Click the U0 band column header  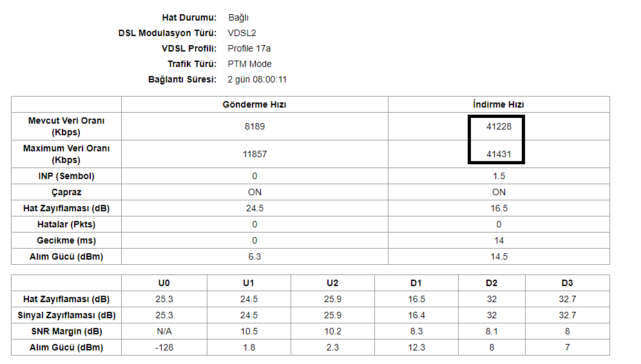pyautogui.click(x=164, y=283)
